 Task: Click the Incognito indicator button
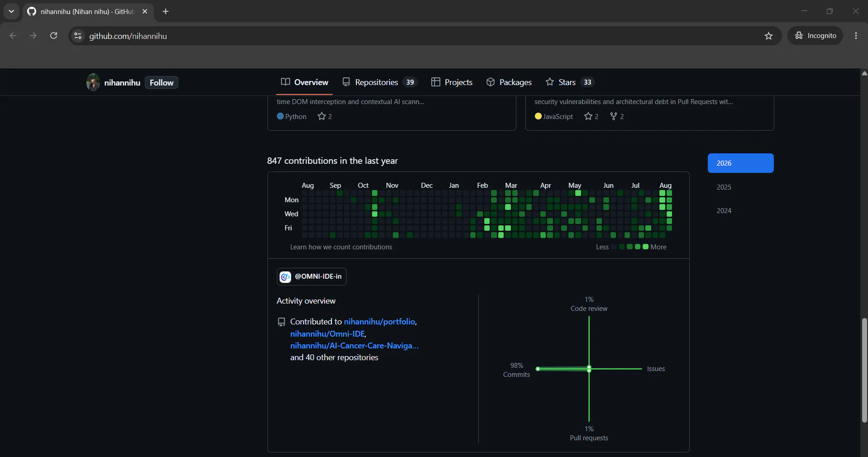[816, 36]
